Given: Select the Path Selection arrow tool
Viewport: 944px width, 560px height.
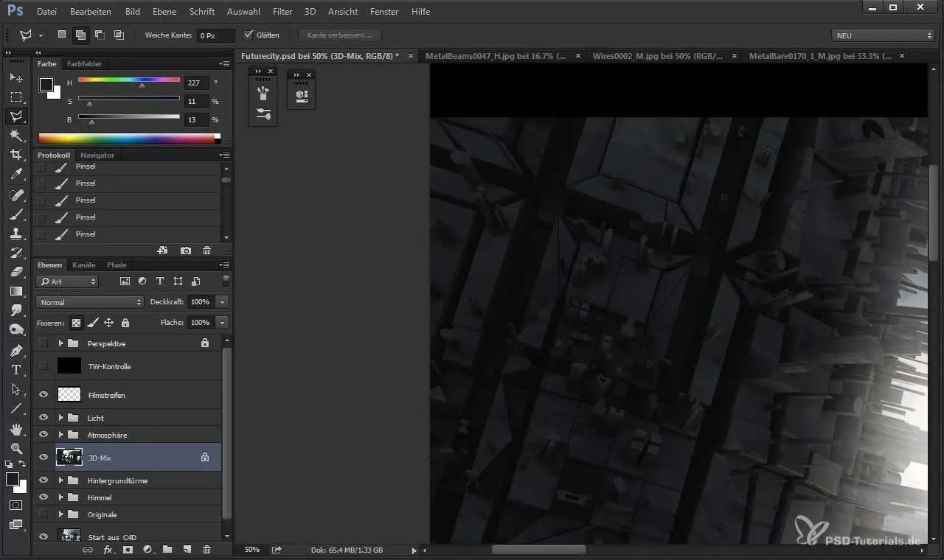Looking at the screenshot, I should pyautogui.click(x=16, y=388).
